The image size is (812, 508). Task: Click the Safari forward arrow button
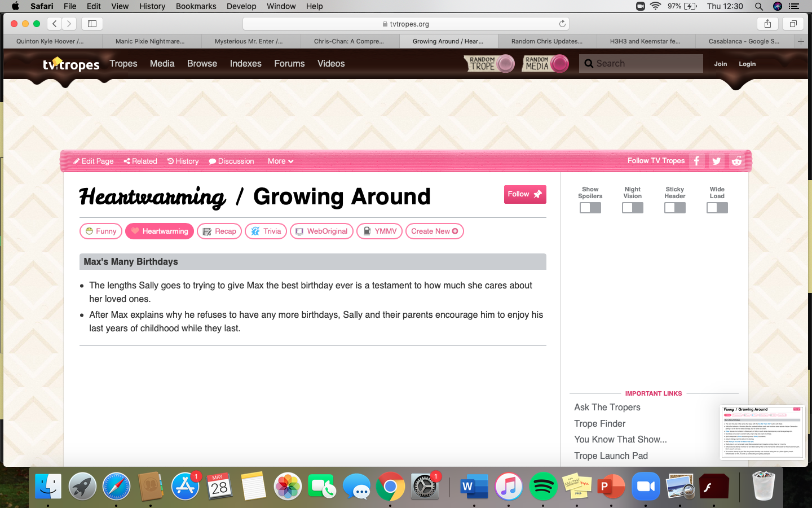69,24
